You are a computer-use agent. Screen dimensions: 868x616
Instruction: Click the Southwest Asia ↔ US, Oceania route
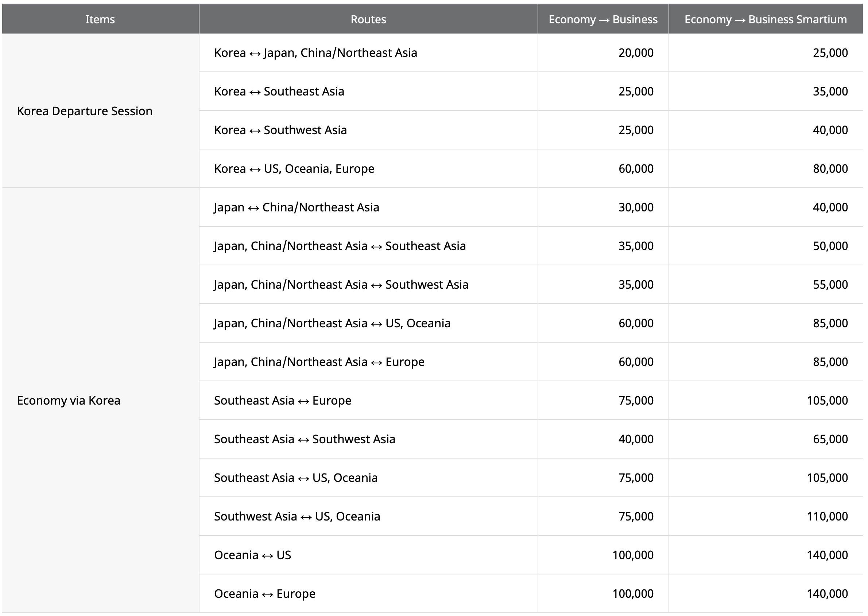(x=298, y=516)
